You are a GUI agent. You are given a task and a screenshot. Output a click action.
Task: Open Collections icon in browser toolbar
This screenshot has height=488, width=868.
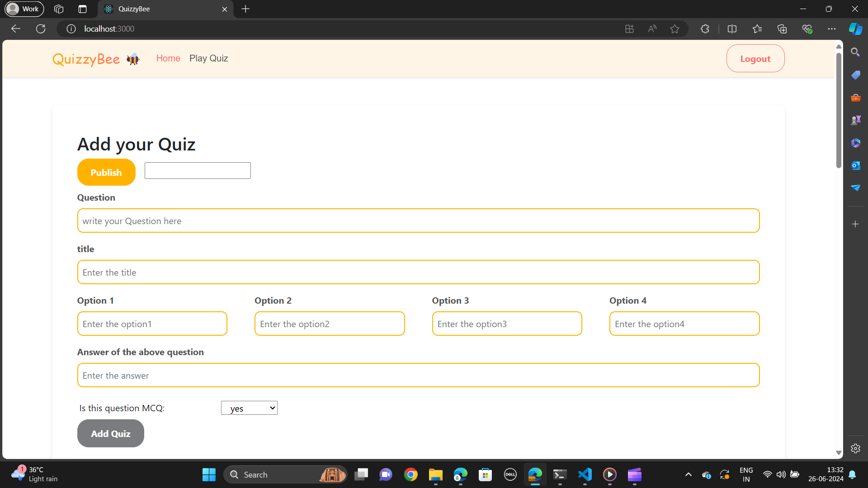coord(782,29)
